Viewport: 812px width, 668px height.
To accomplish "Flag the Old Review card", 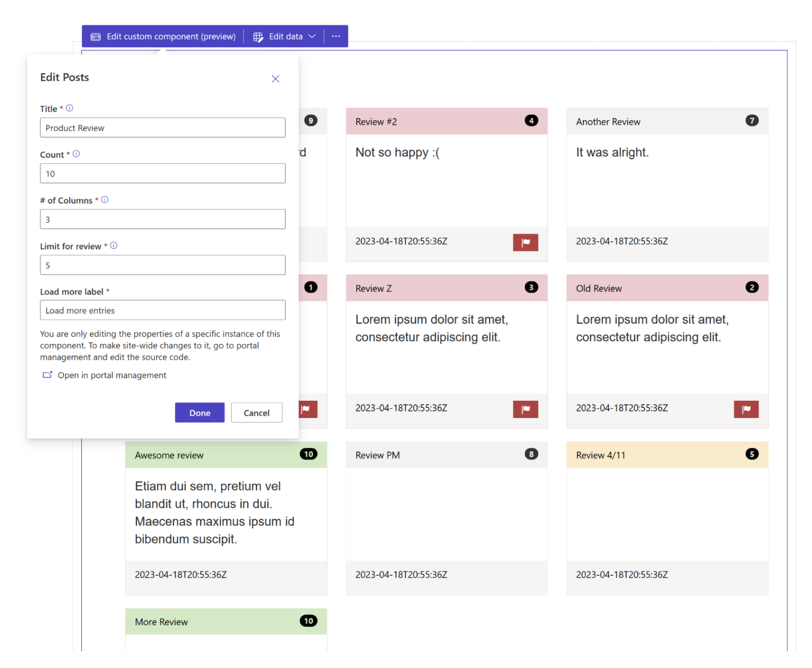I will click(x=746, y=409).
